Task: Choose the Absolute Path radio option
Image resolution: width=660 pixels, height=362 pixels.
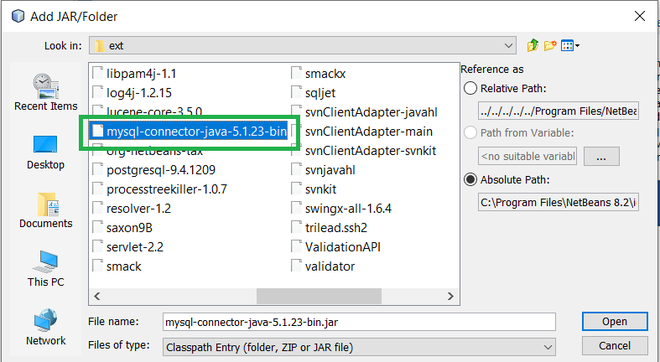Action: 470,180
